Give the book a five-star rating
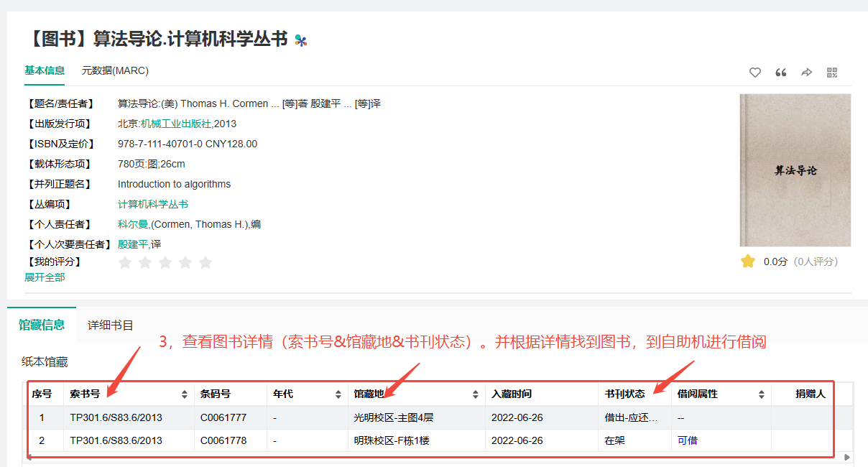The height and width of the screenshot is (467, 868). tap(206, 262)
